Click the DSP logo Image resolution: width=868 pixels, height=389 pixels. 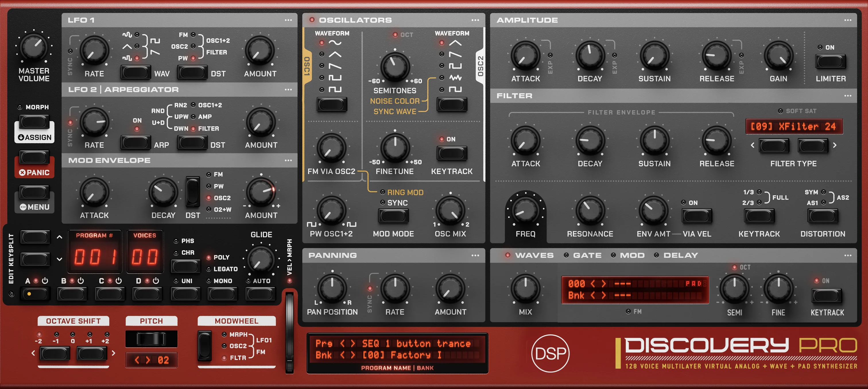(x=550, y=353)
